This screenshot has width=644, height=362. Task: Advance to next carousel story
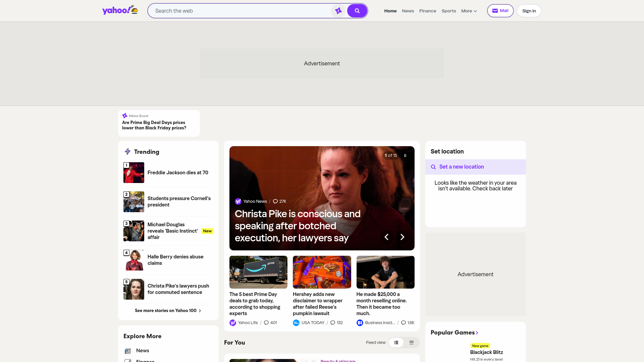pyautogui.click(x=402, y=237)
